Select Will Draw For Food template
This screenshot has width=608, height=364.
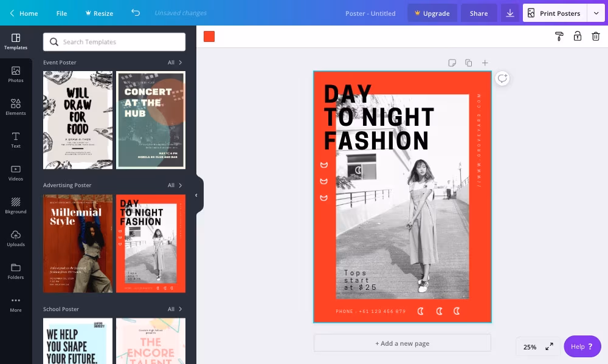pyautogui.click(x=78, y=120)
